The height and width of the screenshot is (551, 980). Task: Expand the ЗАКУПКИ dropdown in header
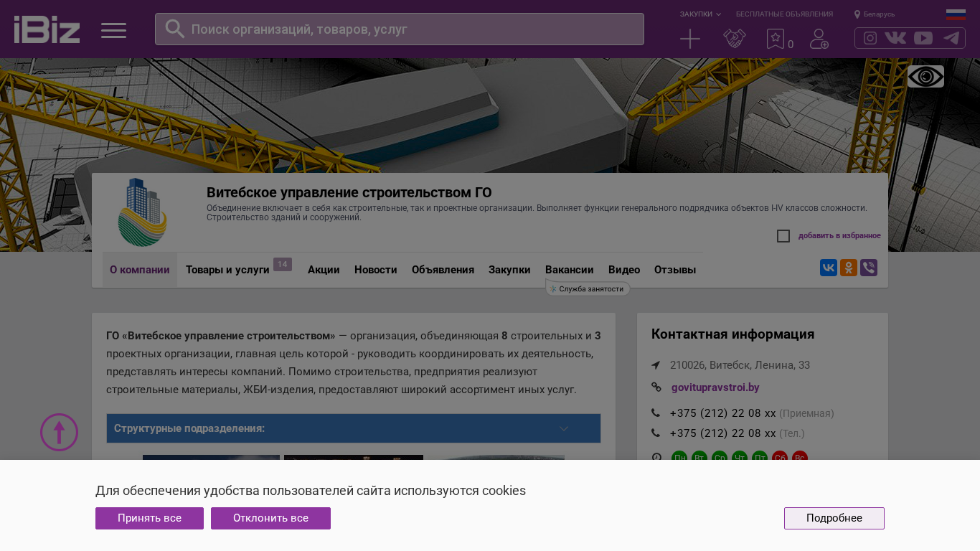click(x=701, y=14)
